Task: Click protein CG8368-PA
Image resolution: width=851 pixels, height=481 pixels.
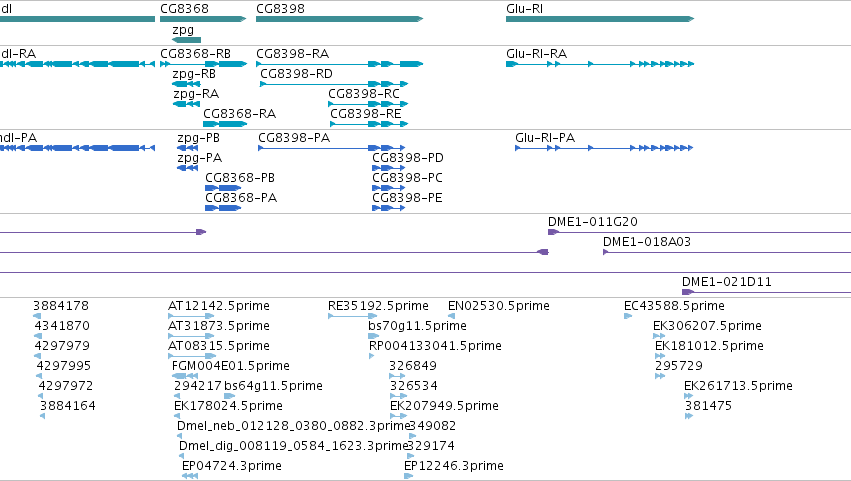Action: [241, 198]
